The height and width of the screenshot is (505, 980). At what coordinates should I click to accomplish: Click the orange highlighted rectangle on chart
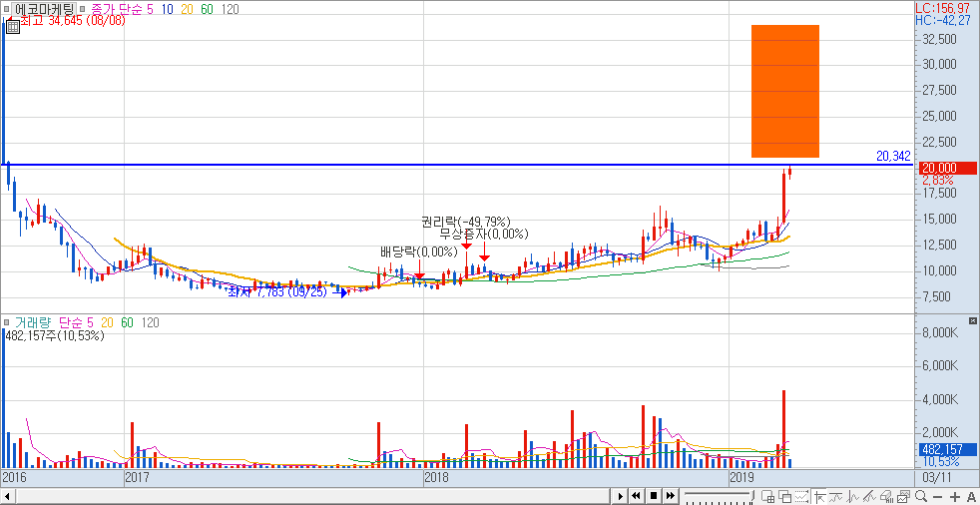785,91
